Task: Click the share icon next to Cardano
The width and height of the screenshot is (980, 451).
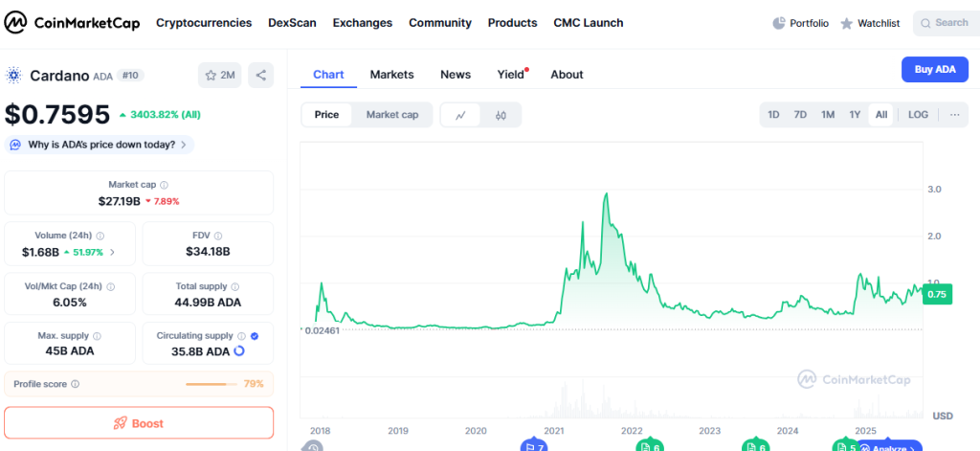Action: tap(260, 75)
